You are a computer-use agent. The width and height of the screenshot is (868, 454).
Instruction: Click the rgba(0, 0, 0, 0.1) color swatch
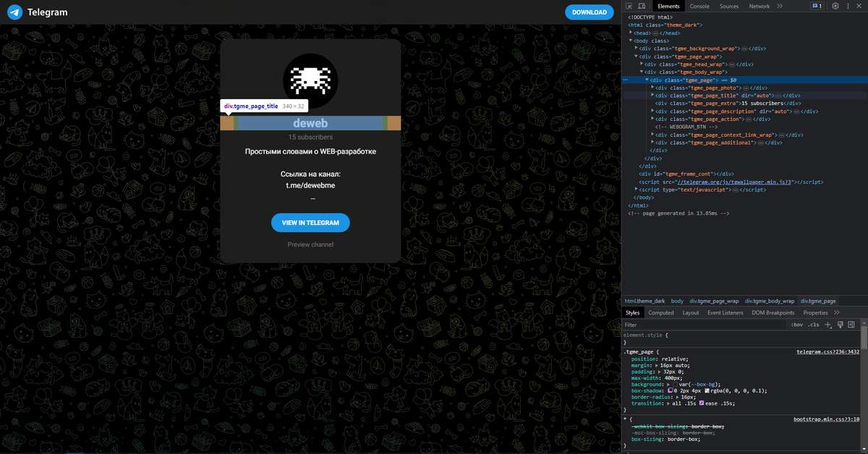click(x=707, y=390)
